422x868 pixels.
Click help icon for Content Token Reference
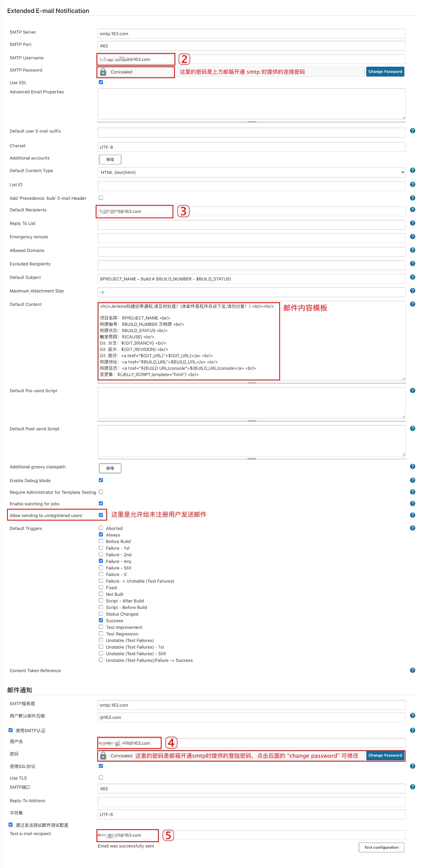[412, 670]
